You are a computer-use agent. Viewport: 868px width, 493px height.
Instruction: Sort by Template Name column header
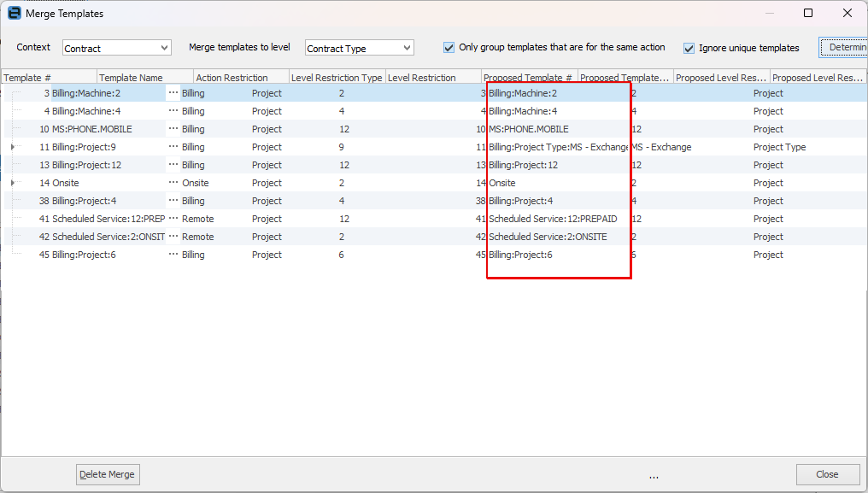click(x=145, y=78)
